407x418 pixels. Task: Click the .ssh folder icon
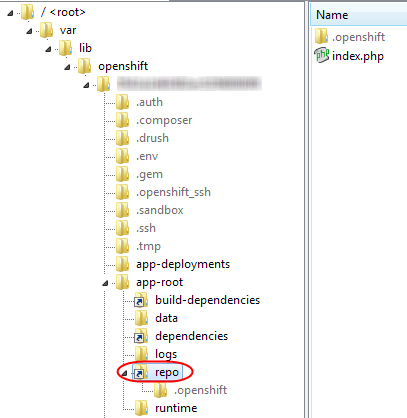122,228
